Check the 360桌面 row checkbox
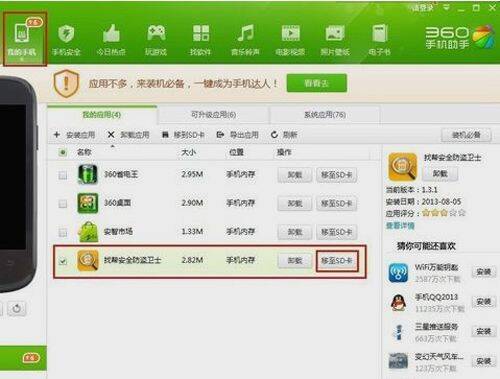500x379 pixels. pos(62,203)
